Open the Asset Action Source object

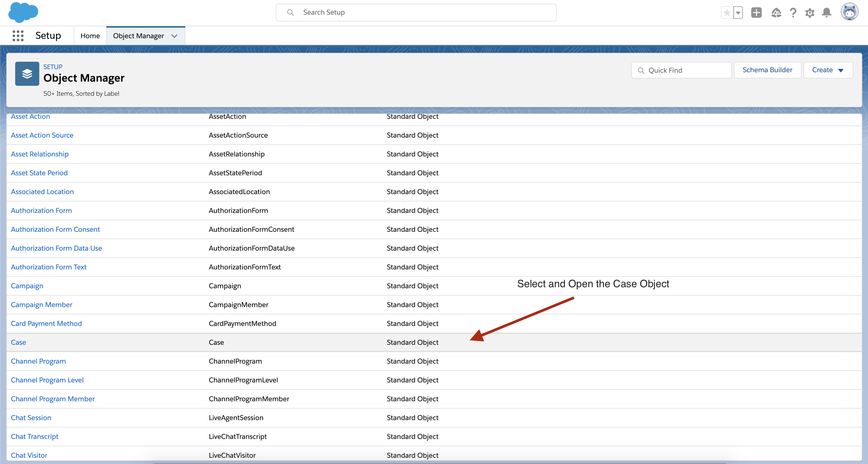click(42, 135)
